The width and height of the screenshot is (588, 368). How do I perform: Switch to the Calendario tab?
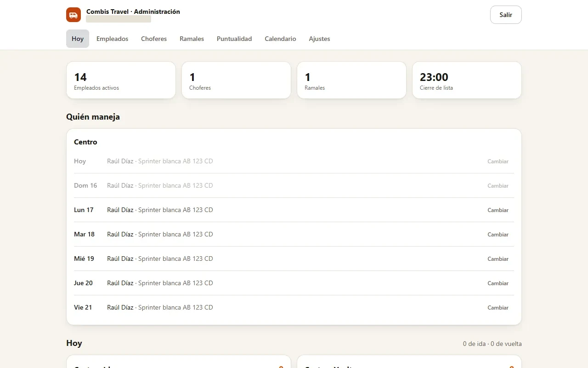click(280, 39)
